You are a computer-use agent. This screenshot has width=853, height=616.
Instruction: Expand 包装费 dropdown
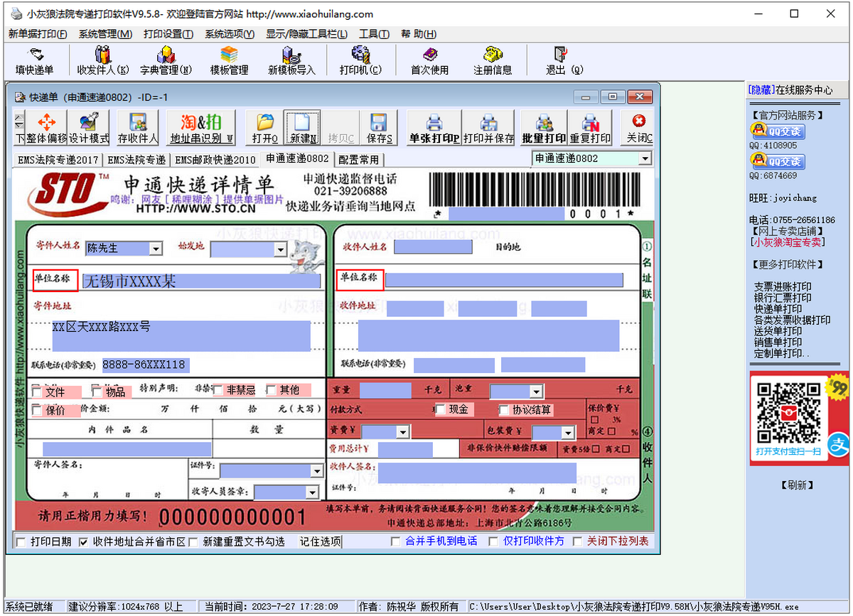pos(567,433)
